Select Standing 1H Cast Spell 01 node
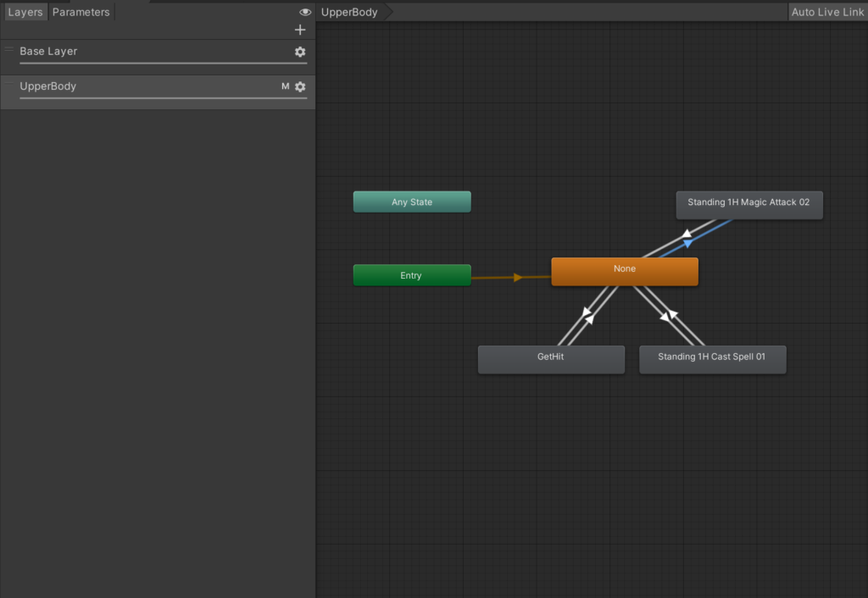The height and width of the screenshot is (598, 868). point(712,359)
